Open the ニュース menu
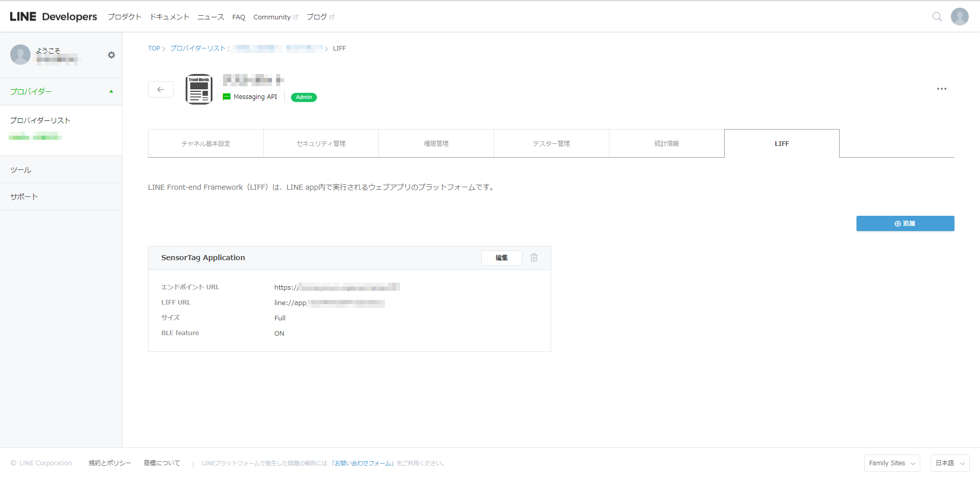 pyautogui.click(x=211, y=17)
